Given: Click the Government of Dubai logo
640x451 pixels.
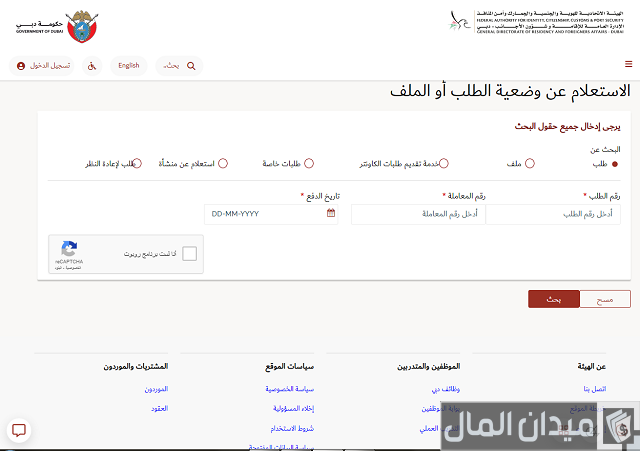Looking at the screenshot, I should 57,26.
